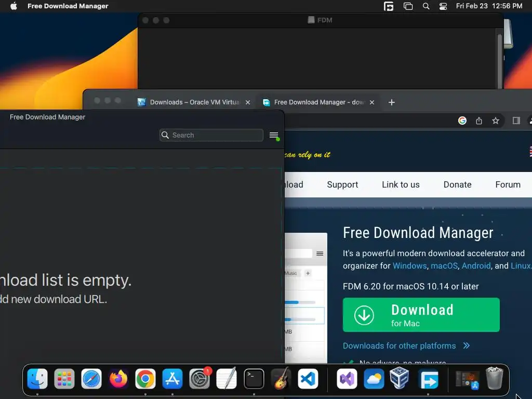Click the 'FDM 6.20 for macOS 10.14 or later' text
Viewport: 532px width, 399px height.
coord(410,286)
